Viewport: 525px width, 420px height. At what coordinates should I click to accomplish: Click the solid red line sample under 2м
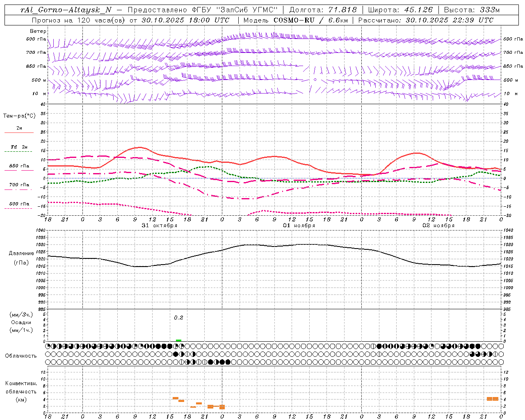19,132
